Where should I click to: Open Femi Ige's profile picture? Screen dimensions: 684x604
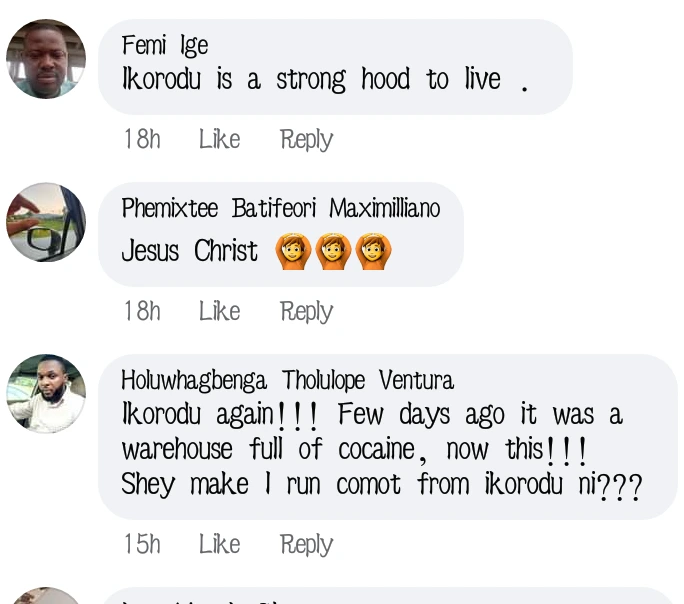tap(46, 59)
